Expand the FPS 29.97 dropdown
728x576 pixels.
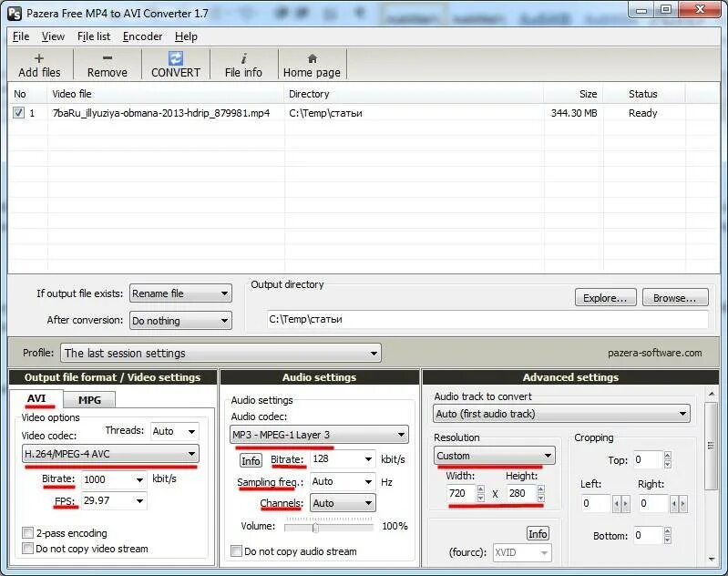[x=139, y=500]
